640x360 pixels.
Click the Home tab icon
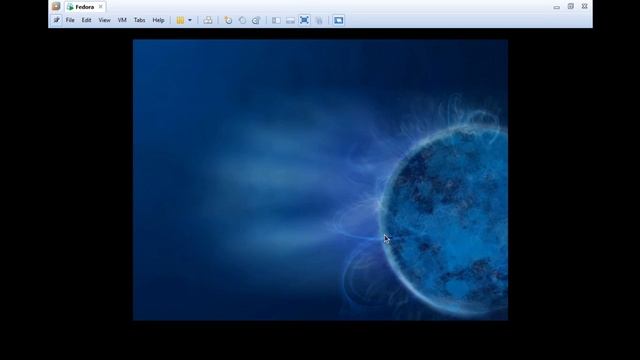pos(56,7)
